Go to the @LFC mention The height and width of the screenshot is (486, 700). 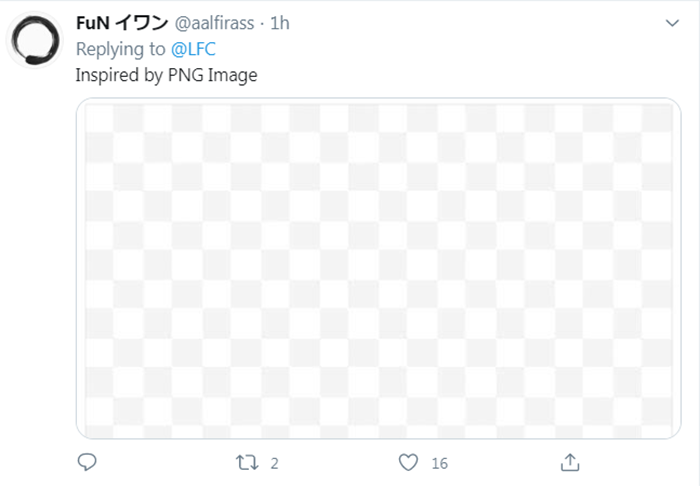click(x=194, y=49)
